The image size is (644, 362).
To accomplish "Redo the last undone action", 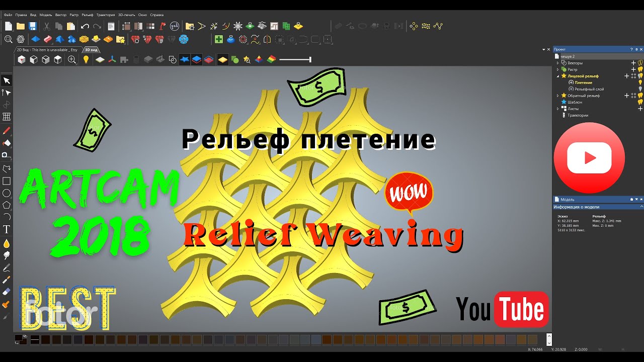I will pos(97,26).
